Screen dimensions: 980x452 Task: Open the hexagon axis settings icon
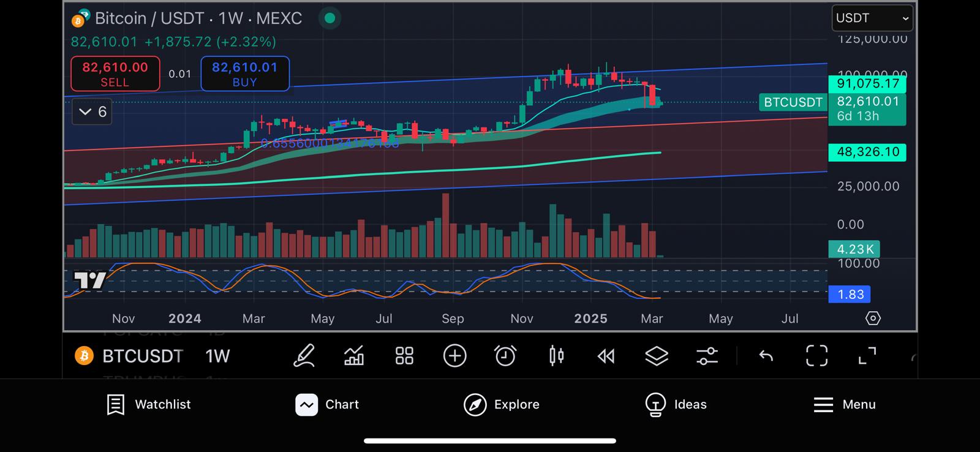[873, 318]
